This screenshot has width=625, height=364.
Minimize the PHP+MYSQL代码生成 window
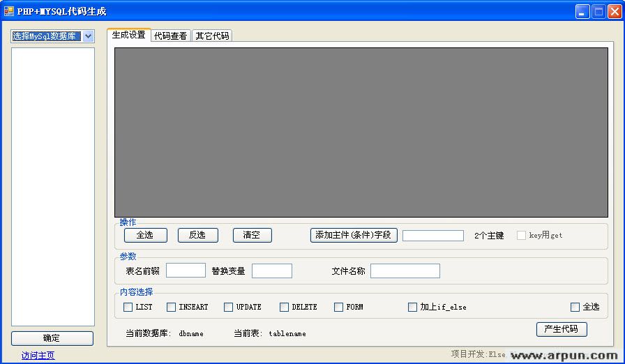582,12
